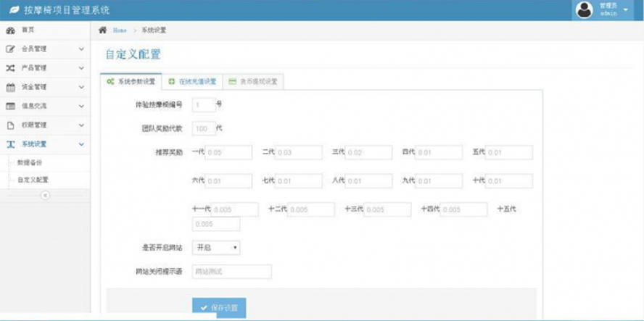
Task: Collapse the sidebar with the arrow button
Action: [45, 196]
